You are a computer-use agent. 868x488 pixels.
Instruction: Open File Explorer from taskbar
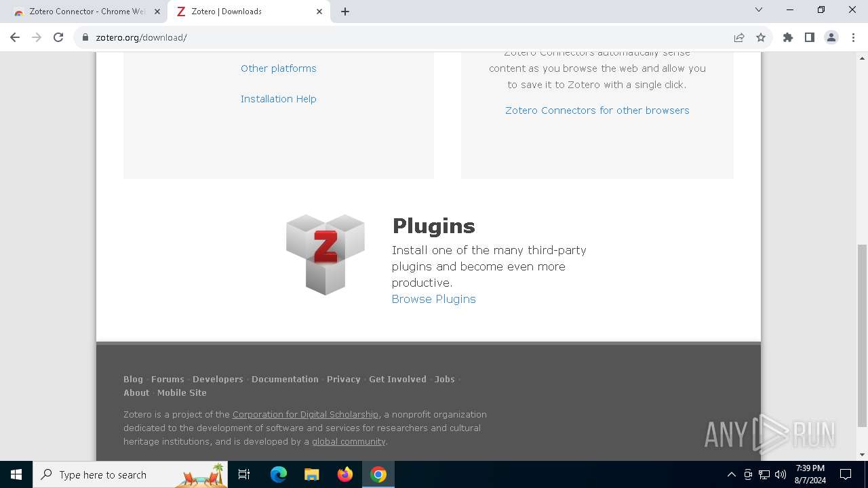311,474
